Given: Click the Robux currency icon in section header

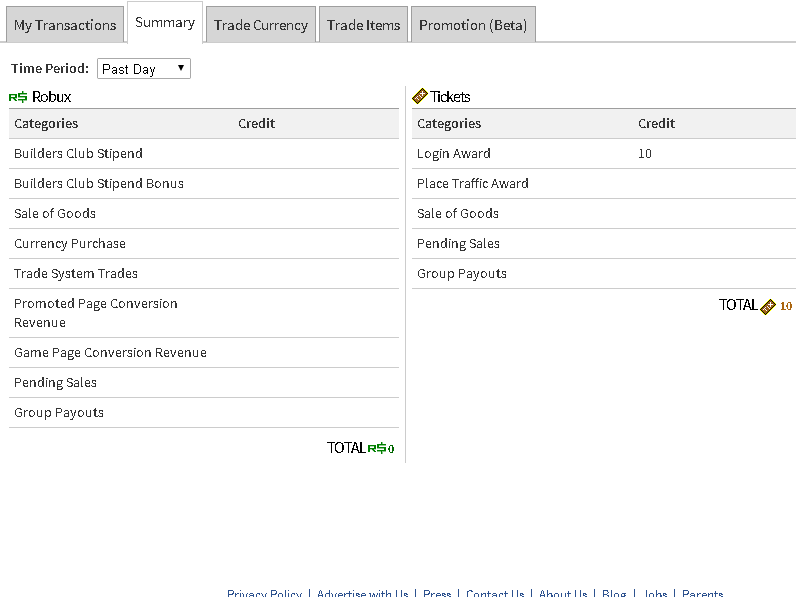Looking at the screenshot, I should click(x=18, y=97).
